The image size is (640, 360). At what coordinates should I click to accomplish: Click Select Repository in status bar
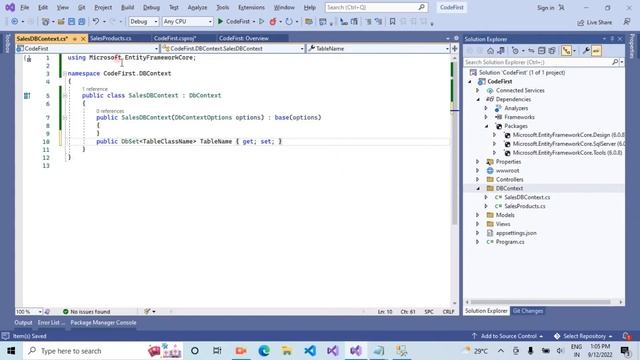coord(584,336)
